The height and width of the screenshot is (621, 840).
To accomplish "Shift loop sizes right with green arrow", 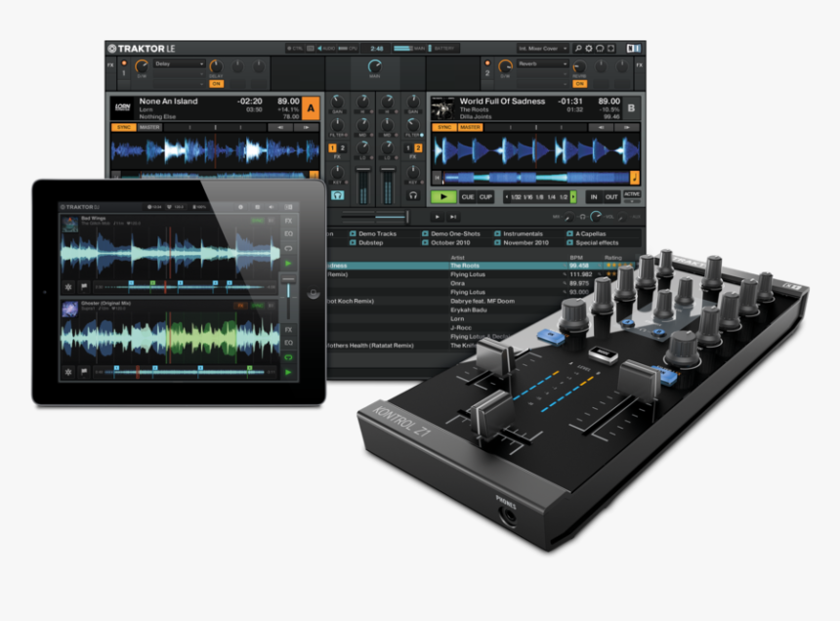I will click(x=573, y=197).
